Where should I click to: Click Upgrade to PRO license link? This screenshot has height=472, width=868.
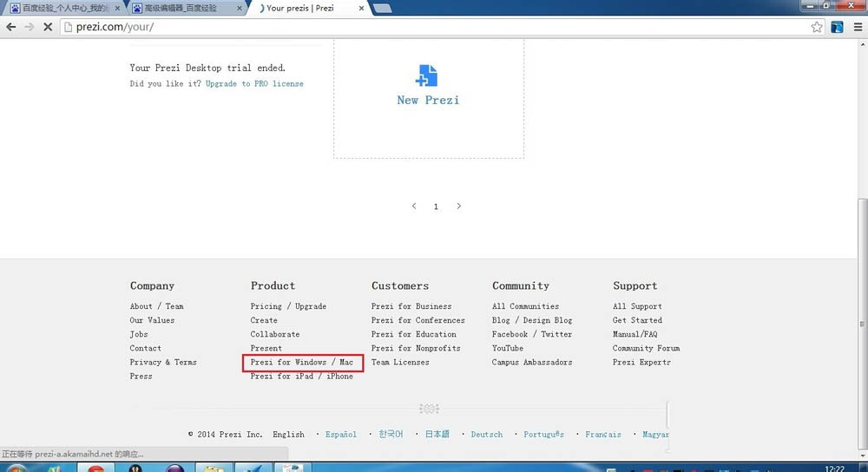254,83
